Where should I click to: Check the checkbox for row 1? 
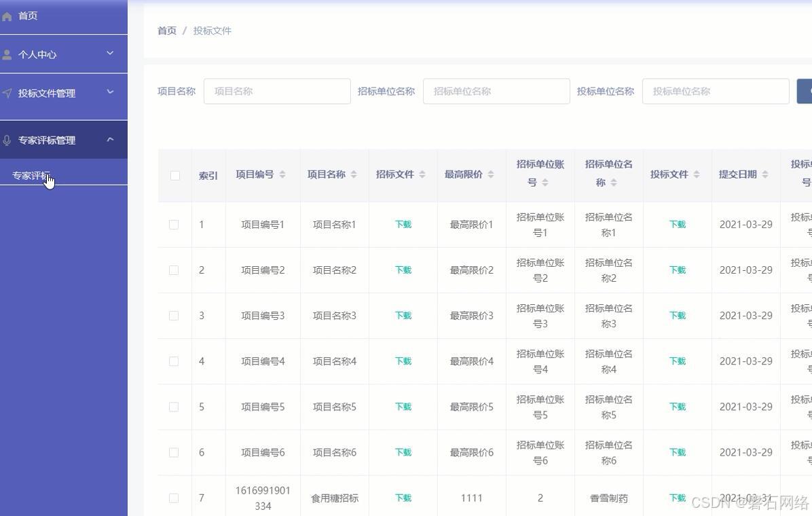click(x=174, y=224)
